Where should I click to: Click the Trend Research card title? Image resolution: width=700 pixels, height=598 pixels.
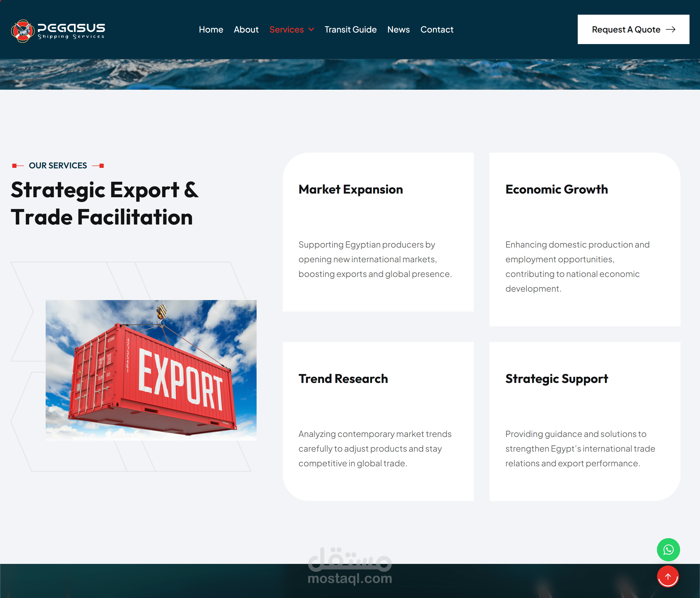(343, 378)
